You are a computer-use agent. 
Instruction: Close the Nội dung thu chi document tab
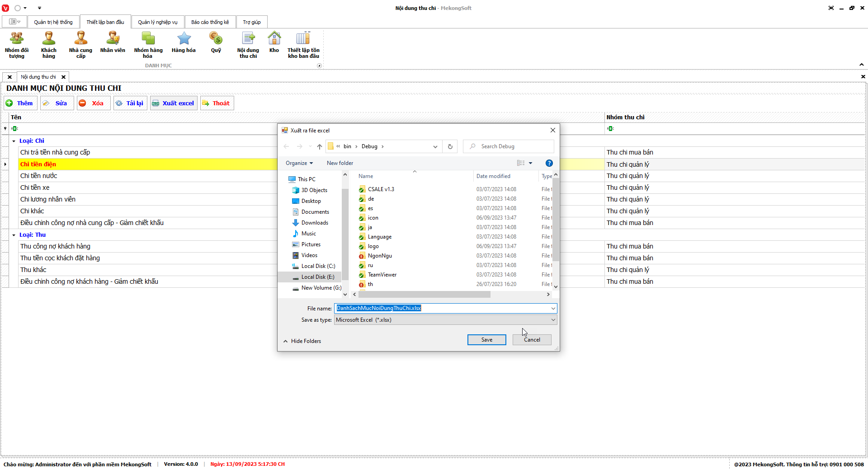coord(64,77)
